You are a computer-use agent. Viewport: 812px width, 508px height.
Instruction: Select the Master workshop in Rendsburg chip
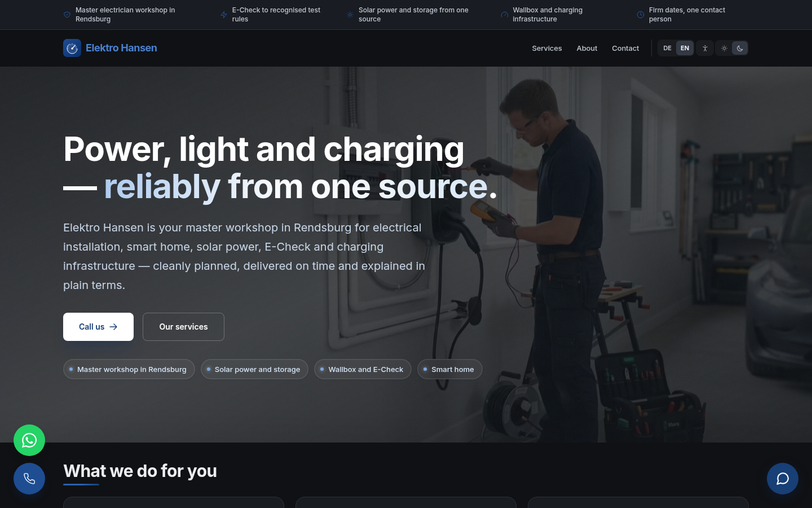[129, 369]
